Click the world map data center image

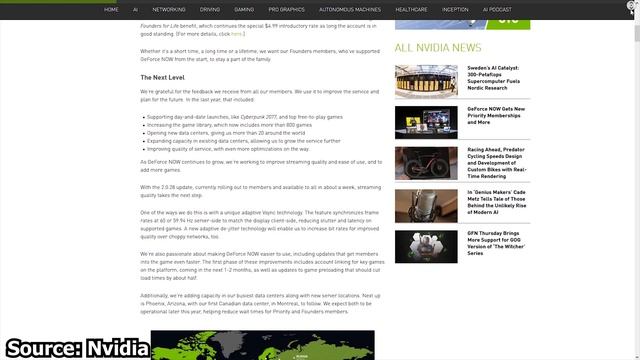(262, 345)
